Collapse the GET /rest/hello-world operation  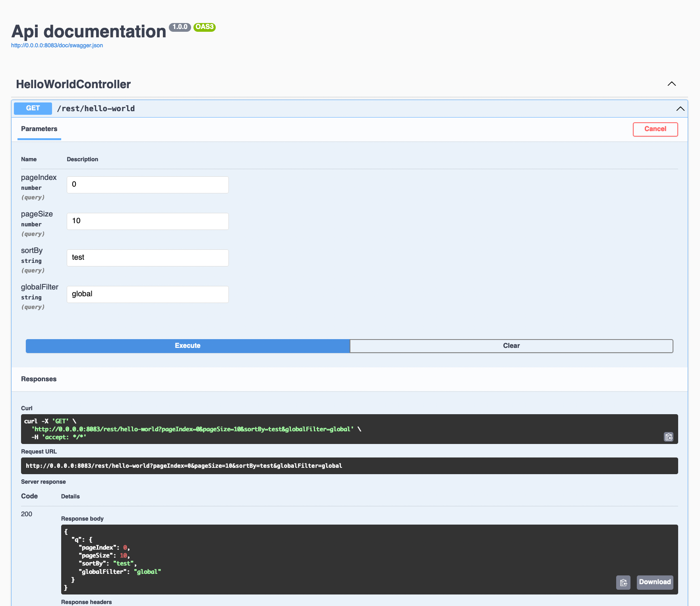click(x=680, y=108)
